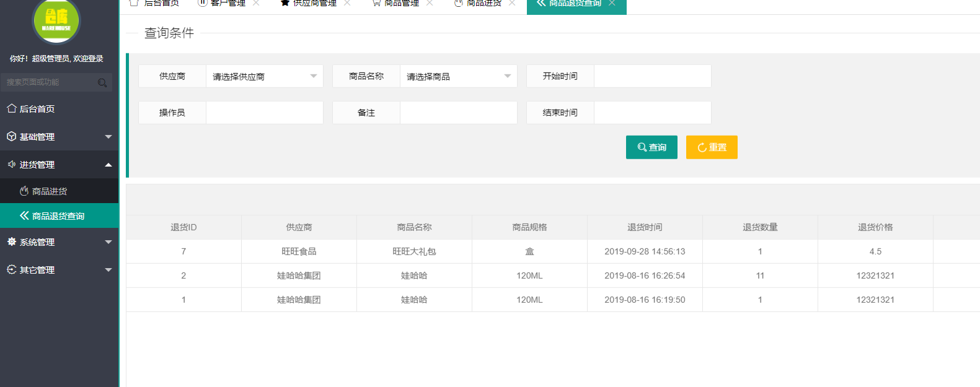Click the gear icon beside 系统管理
This screenshot has height=387, width=980.
(11, 241)
